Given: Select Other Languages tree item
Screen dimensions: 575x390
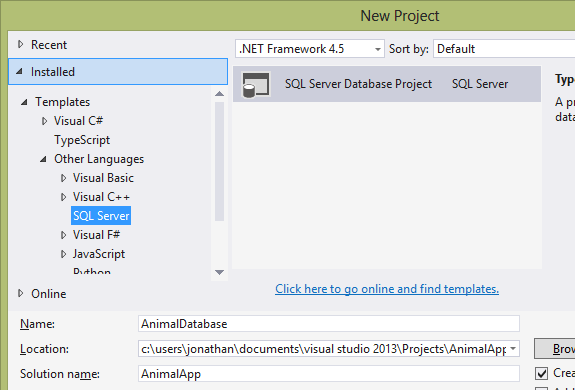Looking at the screenshot, I should coord(99,159).
